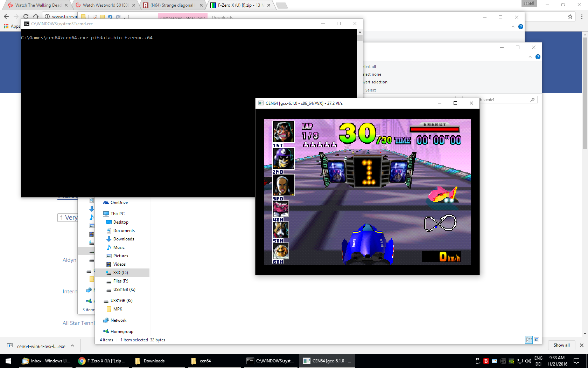Open Chrome's three-dot menu
Image resolution: width=588 pixels, height=368 pixels.
tap(582, 16)
